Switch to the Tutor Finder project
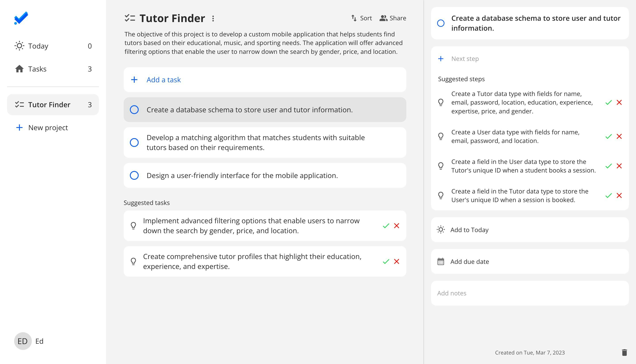 pos(49,105)
